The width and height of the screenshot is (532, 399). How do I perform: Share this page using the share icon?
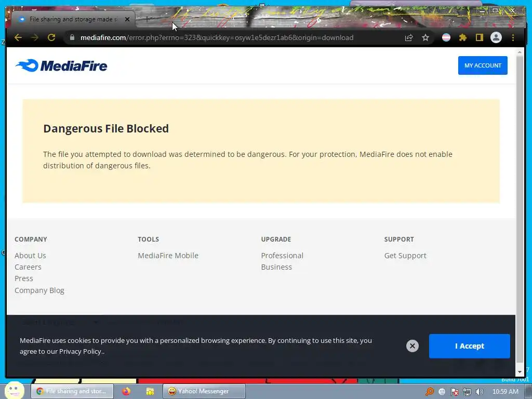pyautogui.click(x=409, y=37)
